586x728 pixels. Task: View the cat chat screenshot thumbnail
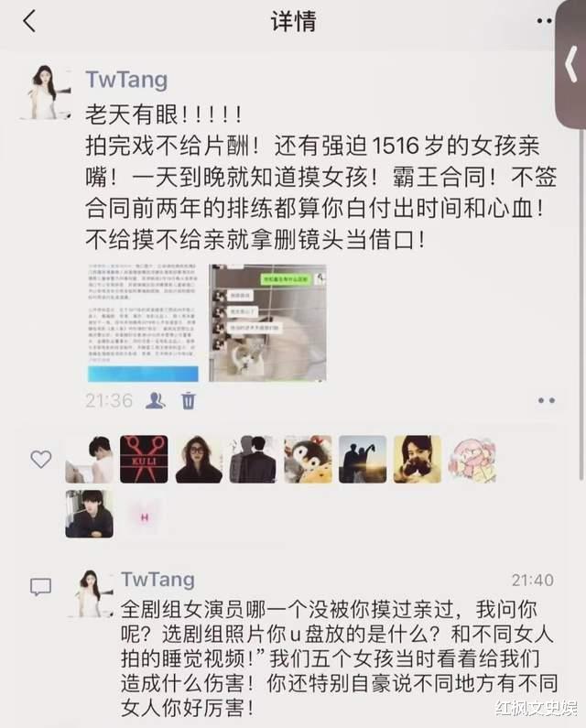(x=267, y=322)
